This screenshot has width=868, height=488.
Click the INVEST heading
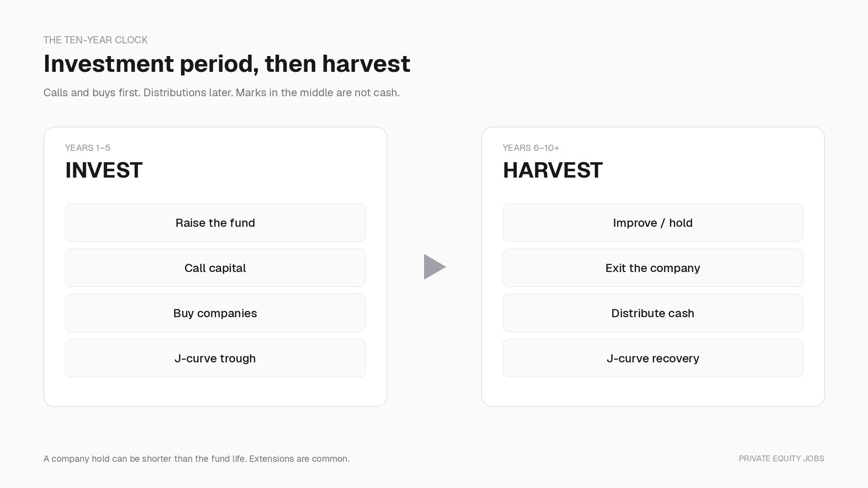(x=104, y=170)
